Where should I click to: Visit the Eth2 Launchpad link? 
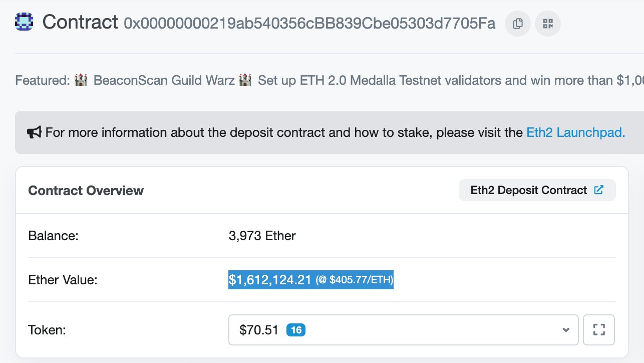pos(576,133)
